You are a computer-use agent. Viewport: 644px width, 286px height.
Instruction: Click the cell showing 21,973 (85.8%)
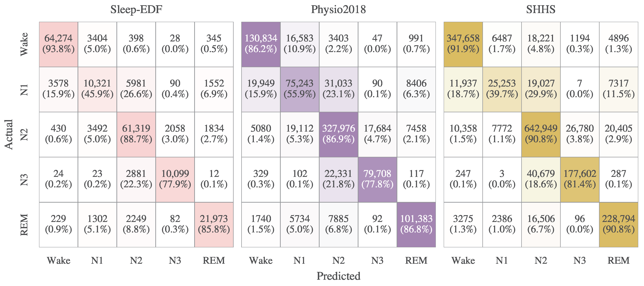(214, 225)
